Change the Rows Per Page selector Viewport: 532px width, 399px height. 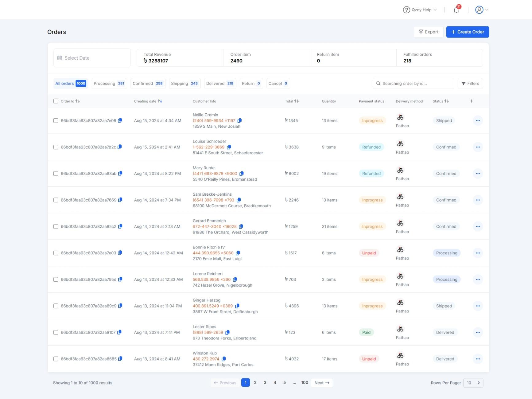point(473,383)
